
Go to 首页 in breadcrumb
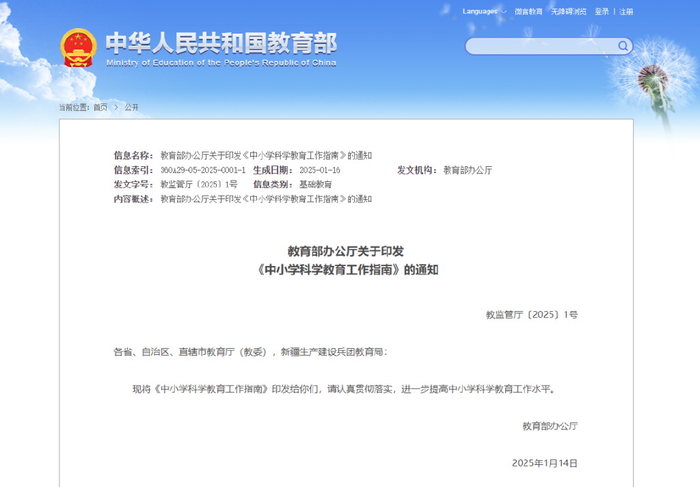tap(100, 107)
